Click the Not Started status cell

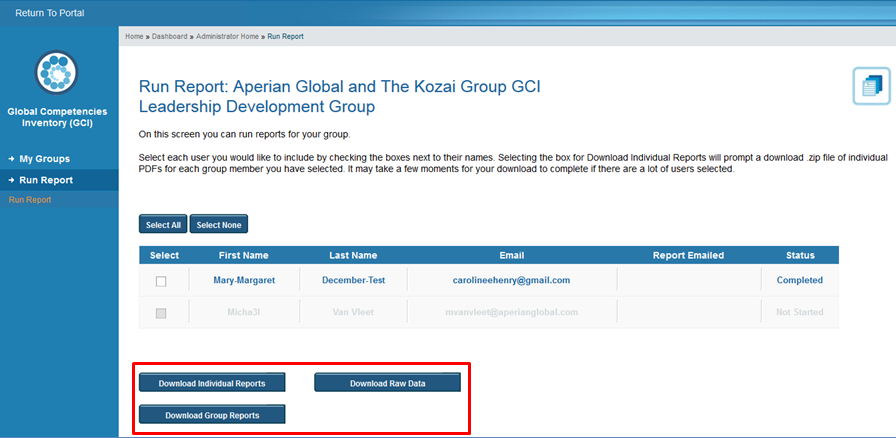pyautogui.click(x=799, y=312)
